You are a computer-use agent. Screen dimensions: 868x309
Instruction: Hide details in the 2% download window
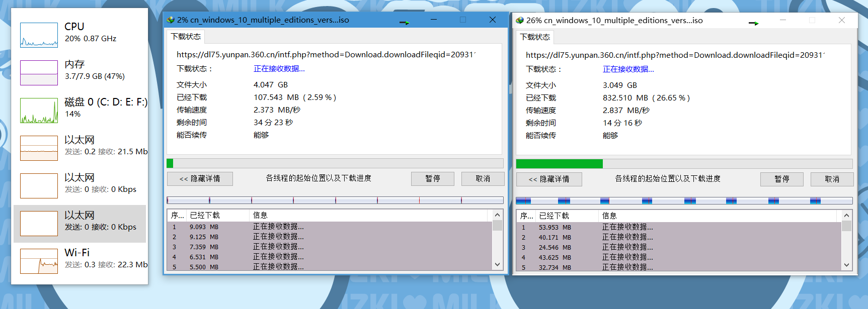[200, 179]
